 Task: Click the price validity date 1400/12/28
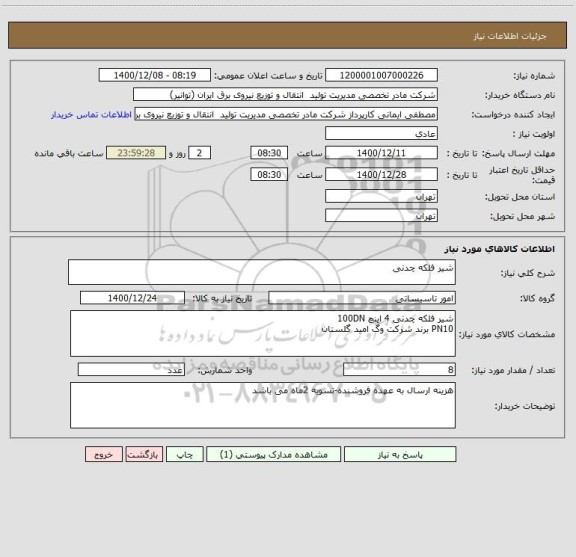[381, 175]
